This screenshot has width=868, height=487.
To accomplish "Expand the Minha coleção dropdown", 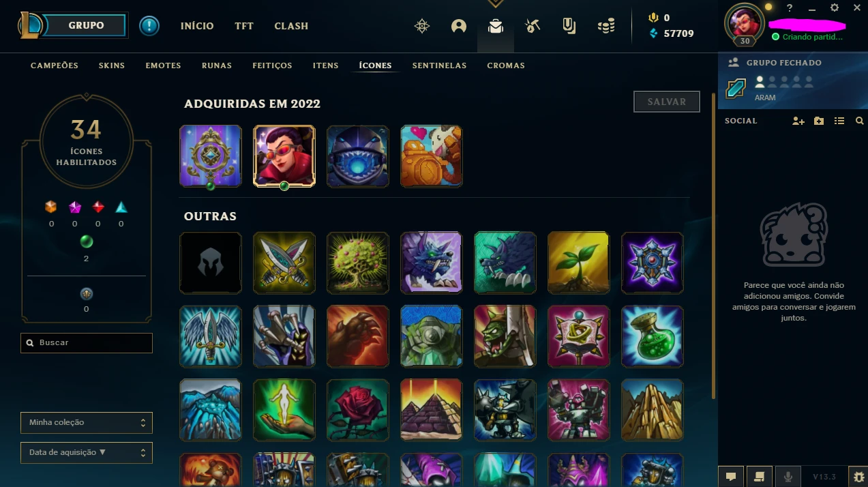I will pyautogui.click(x=87, y=422).
